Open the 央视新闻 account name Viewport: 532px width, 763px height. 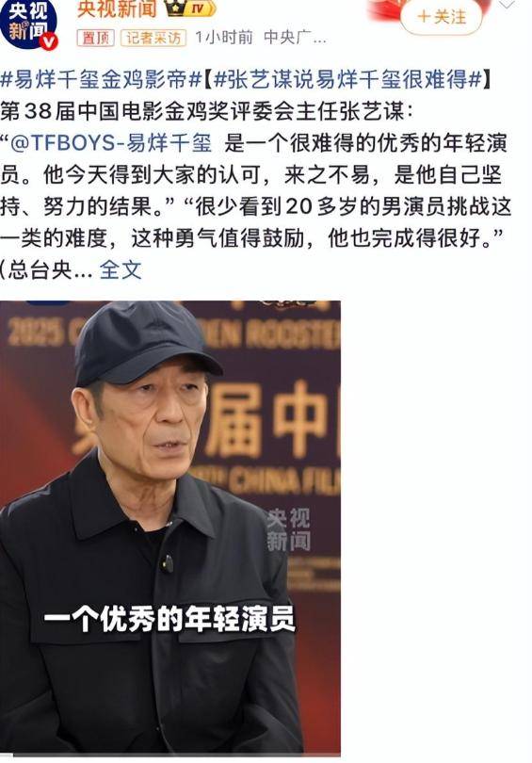[x=117, y=8]
